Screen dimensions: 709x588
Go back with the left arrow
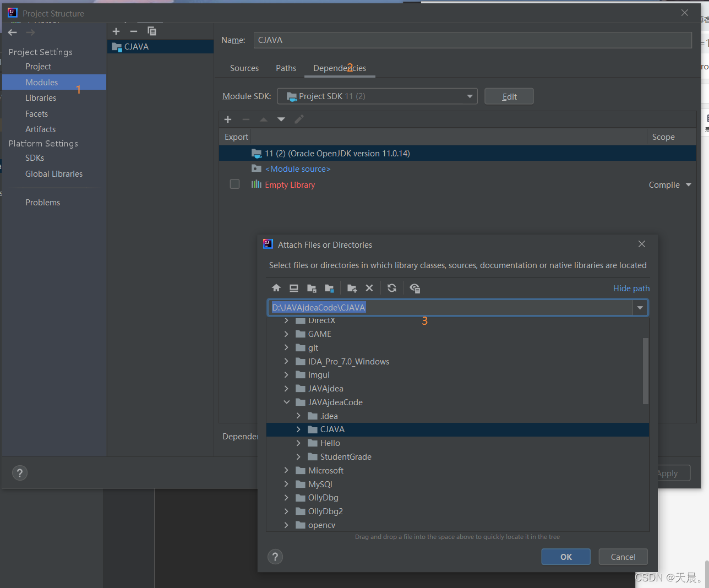coord(13,32)
